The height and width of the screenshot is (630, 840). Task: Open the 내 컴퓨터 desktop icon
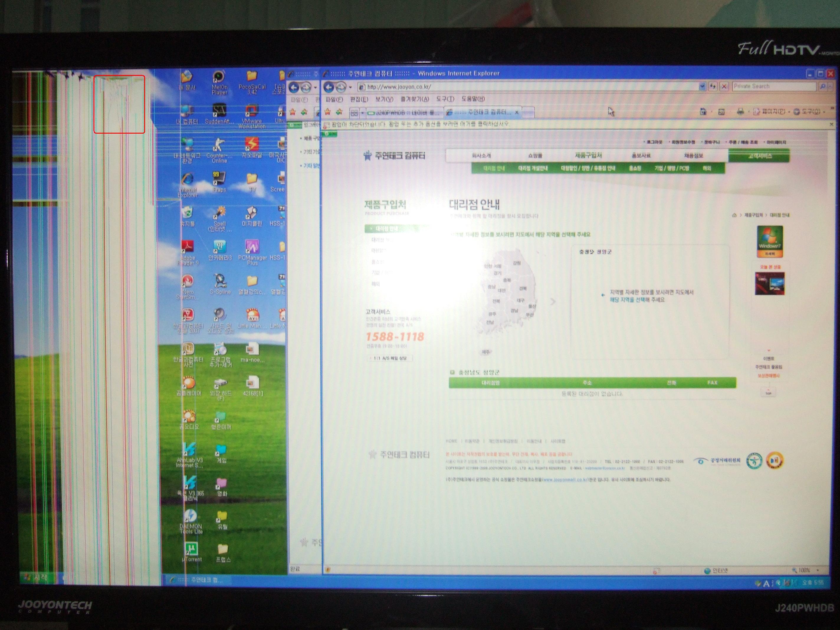pyautogui.click(x=187, y=114)
